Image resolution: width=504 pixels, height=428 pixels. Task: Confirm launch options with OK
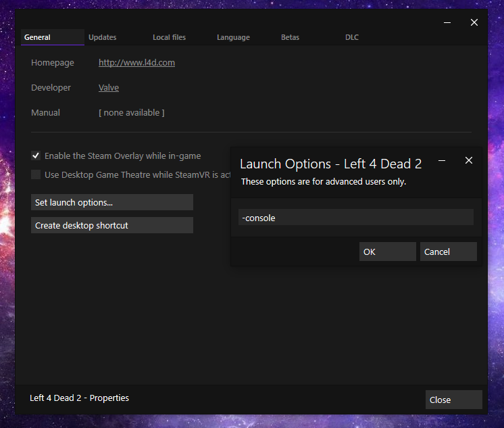pyautogui.click(x=388, y=252)
